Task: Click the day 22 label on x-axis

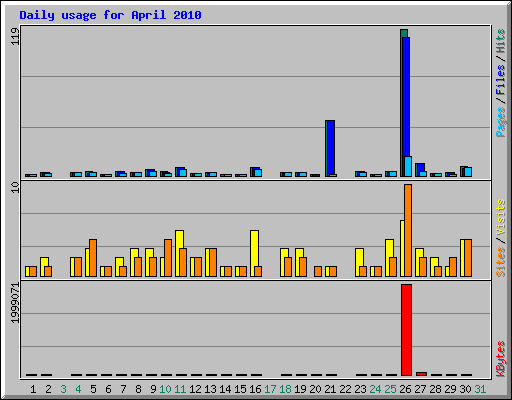Action: point(345,389)
